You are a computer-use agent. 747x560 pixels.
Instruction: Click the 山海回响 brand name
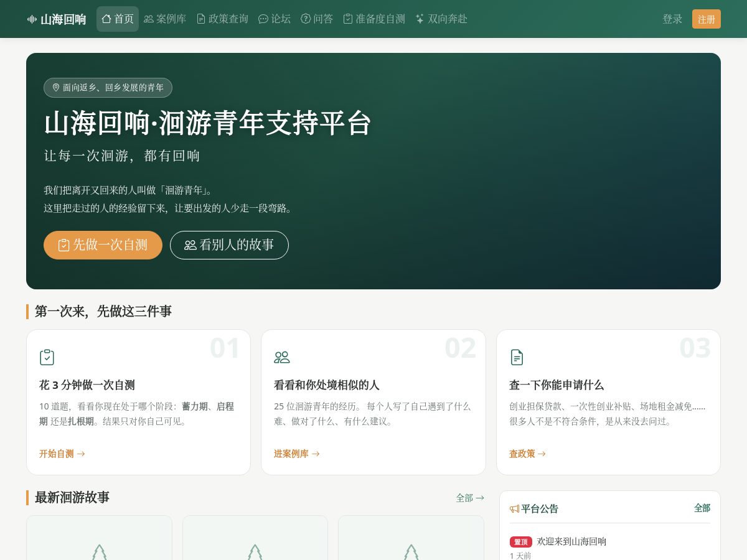[x=63, y=19]
